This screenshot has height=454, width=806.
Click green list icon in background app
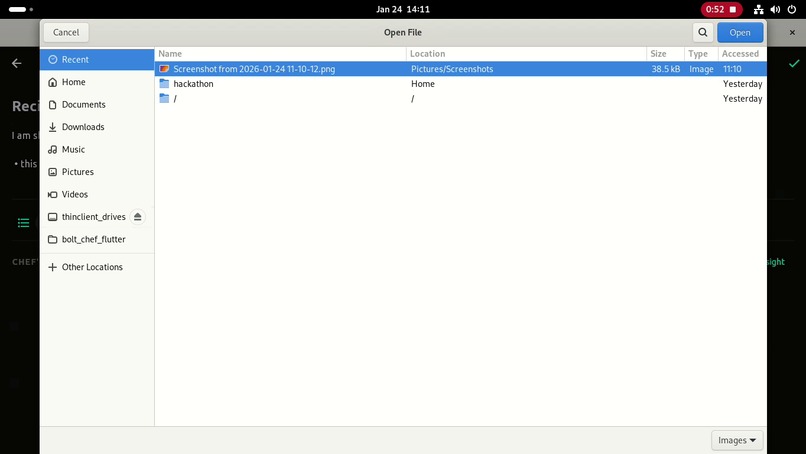pyautogui.click(x=24, y=223)
